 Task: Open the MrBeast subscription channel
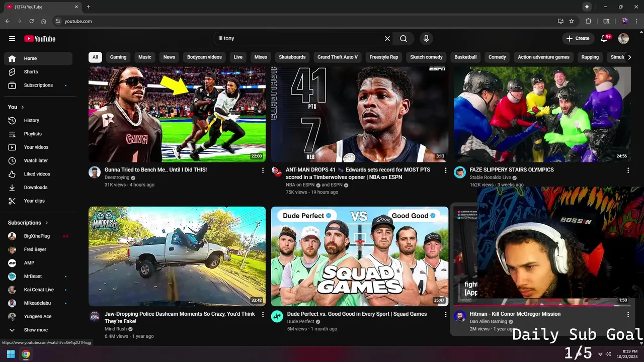[x=38, y=277]
